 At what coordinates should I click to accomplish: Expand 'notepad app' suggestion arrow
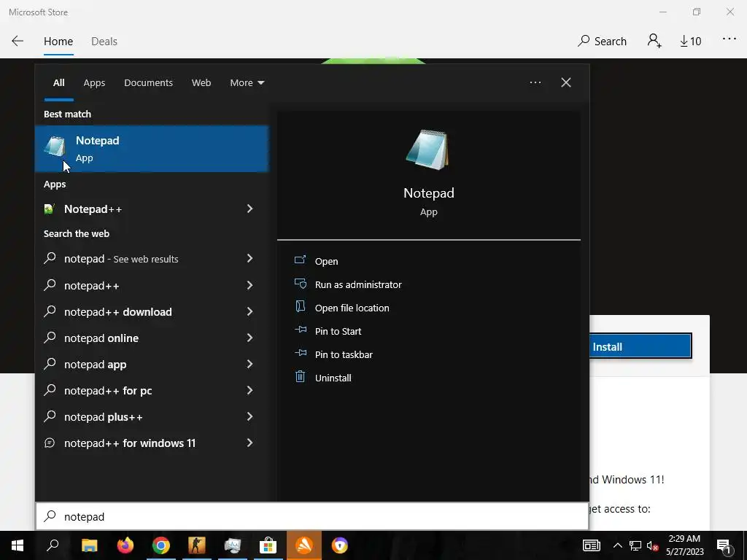click(x=249, y=364)
